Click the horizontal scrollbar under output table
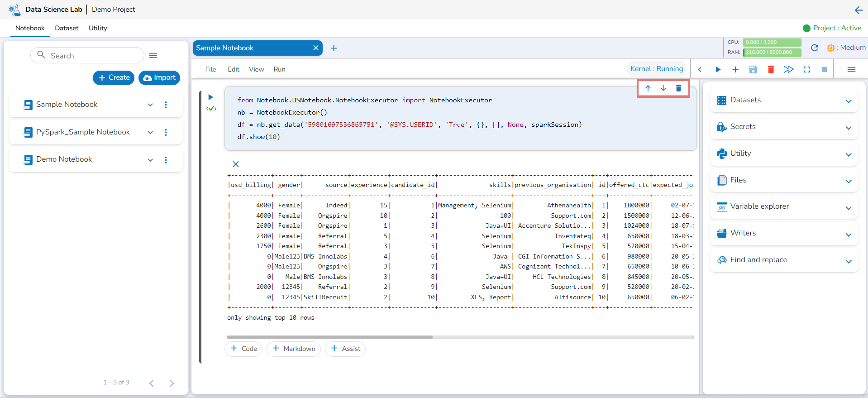868x398 pixels. pyautogui.click(x=329, y=337)
